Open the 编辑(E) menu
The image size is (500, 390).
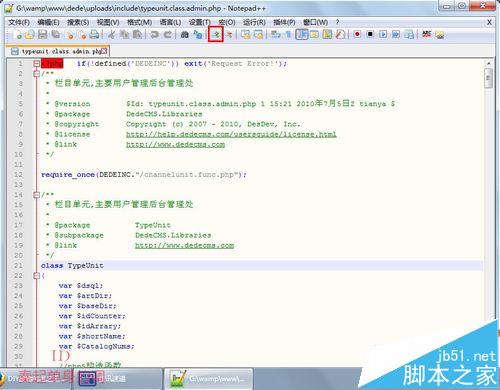point(48,22)
